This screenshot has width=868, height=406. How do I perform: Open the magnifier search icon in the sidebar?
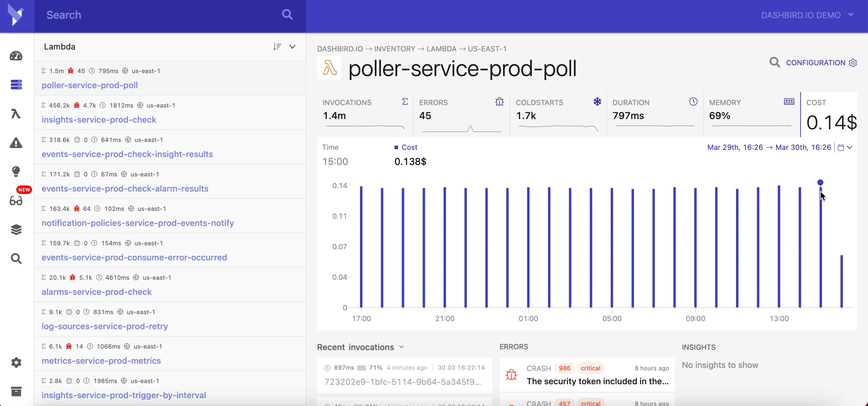pyautogui.click(x=16, y=258)
